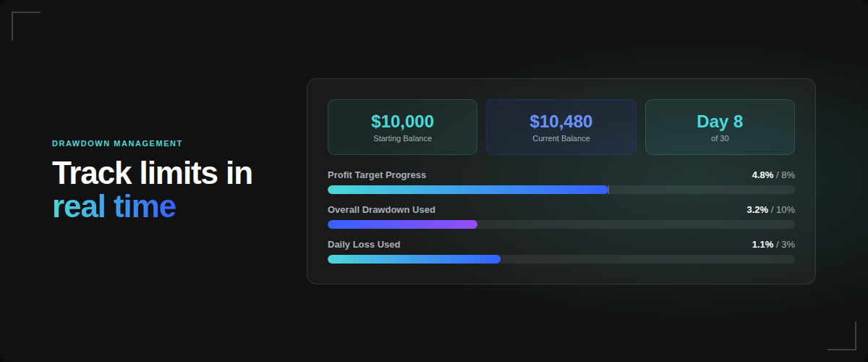The image size is (868, 362).
Task: Click the Overall Drawdown Used bar
Action: point(561,224)
